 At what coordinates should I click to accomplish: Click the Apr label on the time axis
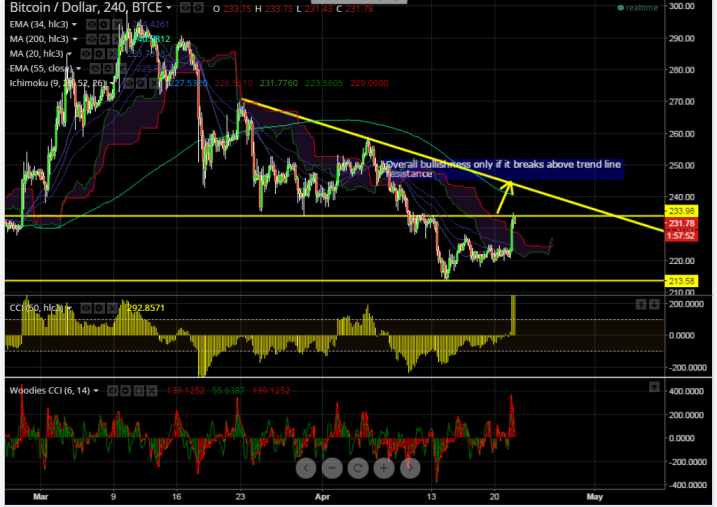point(322,497)
